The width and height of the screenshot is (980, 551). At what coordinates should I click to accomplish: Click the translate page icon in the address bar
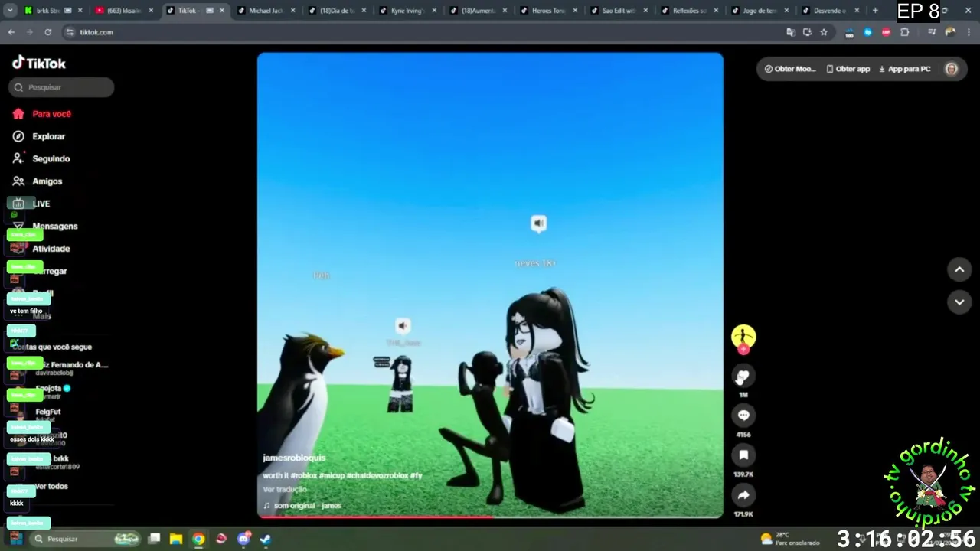[x=791, y=32]
